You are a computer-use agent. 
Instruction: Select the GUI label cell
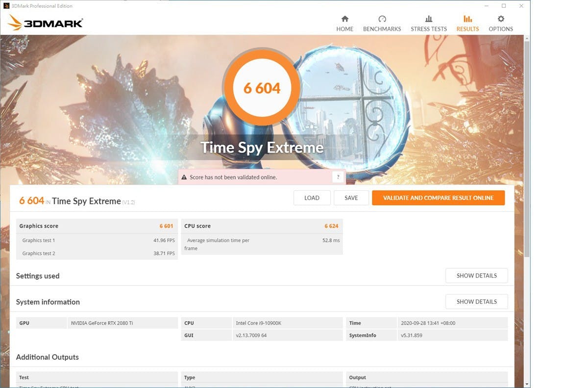(x=206, y=335)
